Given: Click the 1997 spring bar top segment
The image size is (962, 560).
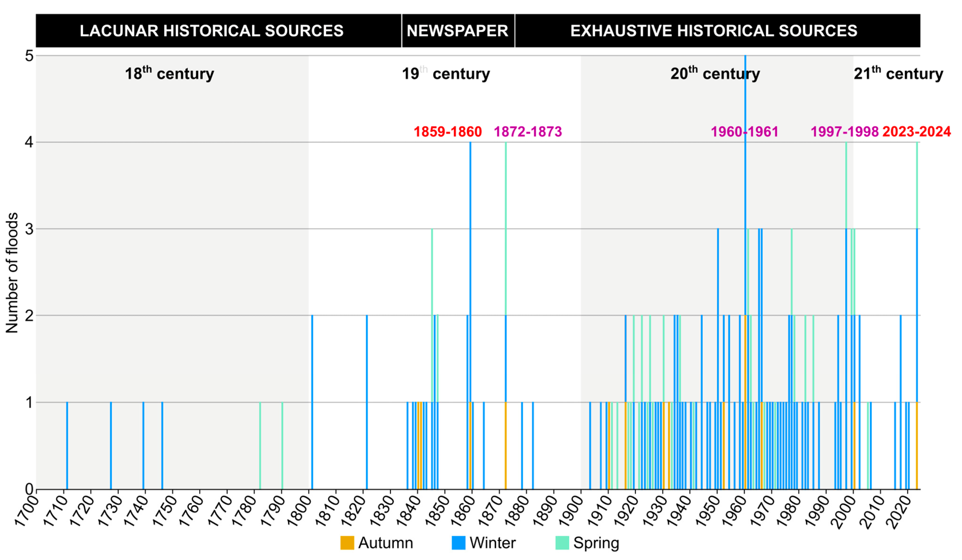Looking at the screenshot, I should coord(846,185).
